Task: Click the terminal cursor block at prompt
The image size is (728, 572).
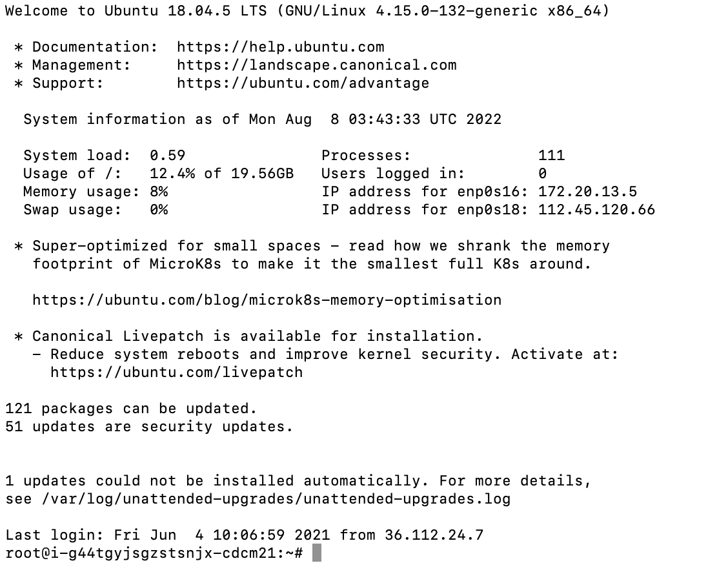Action: coord(316,553)
